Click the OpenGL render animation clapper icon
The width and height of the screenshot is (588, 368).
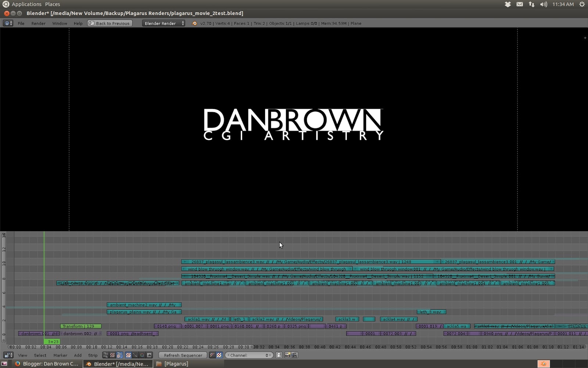(294, 355)
